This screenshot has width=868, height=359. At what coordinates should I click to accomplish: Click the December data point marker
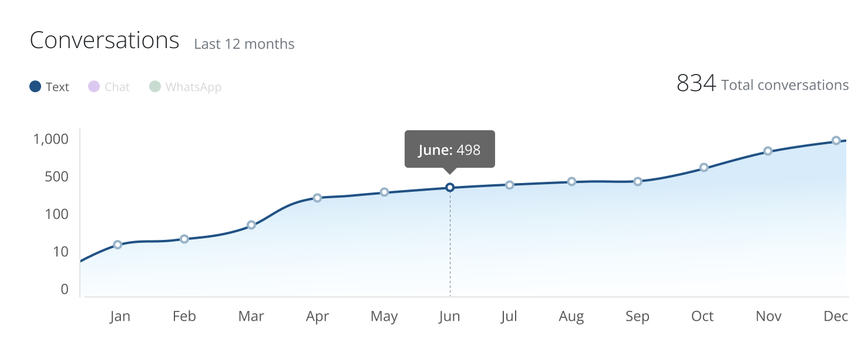(x=836, y=140)
